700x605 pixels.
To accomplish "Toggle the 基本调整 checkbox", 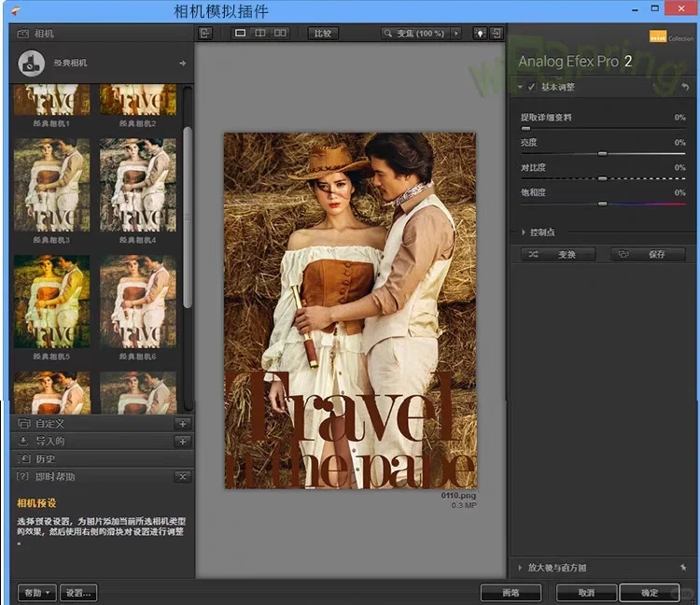I will [532, 88].
